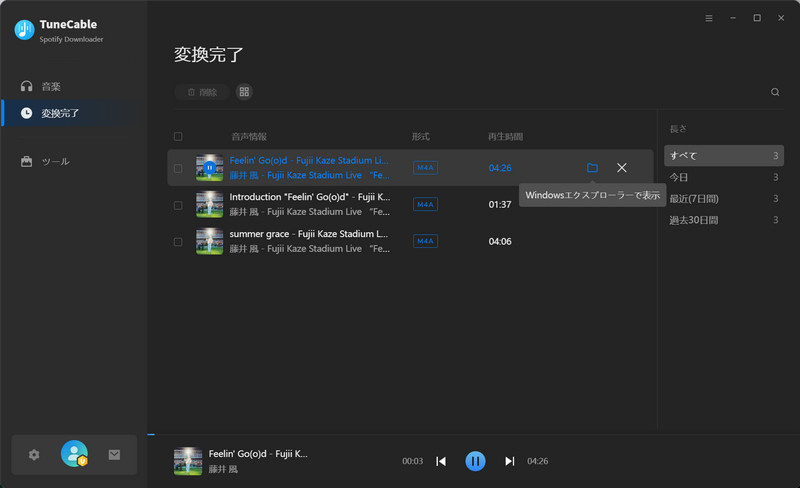
Task: Toggle the select-all checkbox in header
Action: click(x=178, y=136)
